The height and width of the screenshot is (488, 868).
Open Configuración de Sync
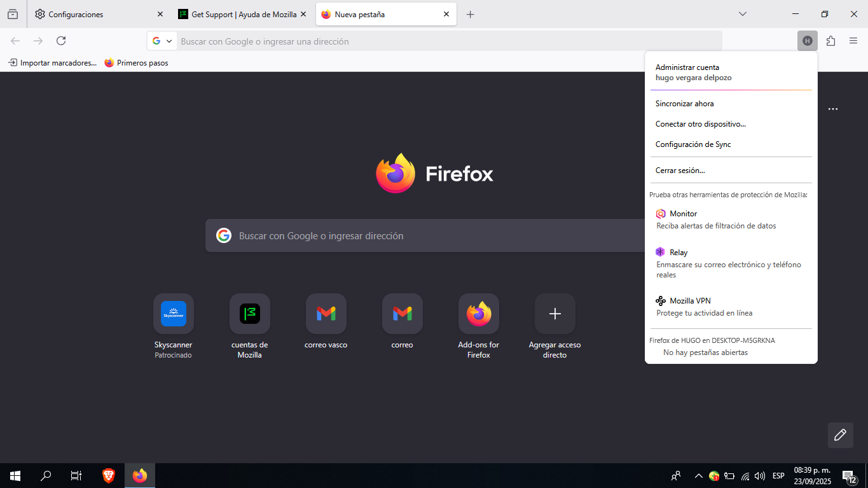pyautogui.click(x=731, y=144)
